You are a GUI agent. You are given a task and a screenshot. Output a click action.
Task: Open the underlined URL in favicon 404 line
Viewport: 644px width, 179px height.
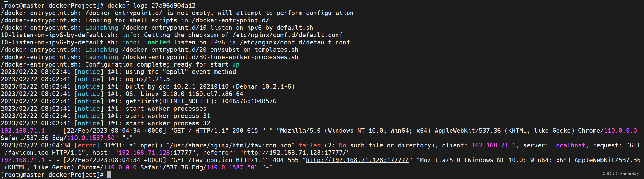[x=357, y=160]
